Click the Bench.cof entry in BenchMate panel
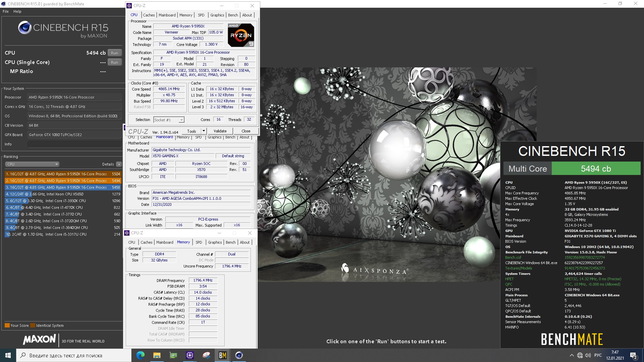This screenshot has width=644, height=362. [513, 257]
